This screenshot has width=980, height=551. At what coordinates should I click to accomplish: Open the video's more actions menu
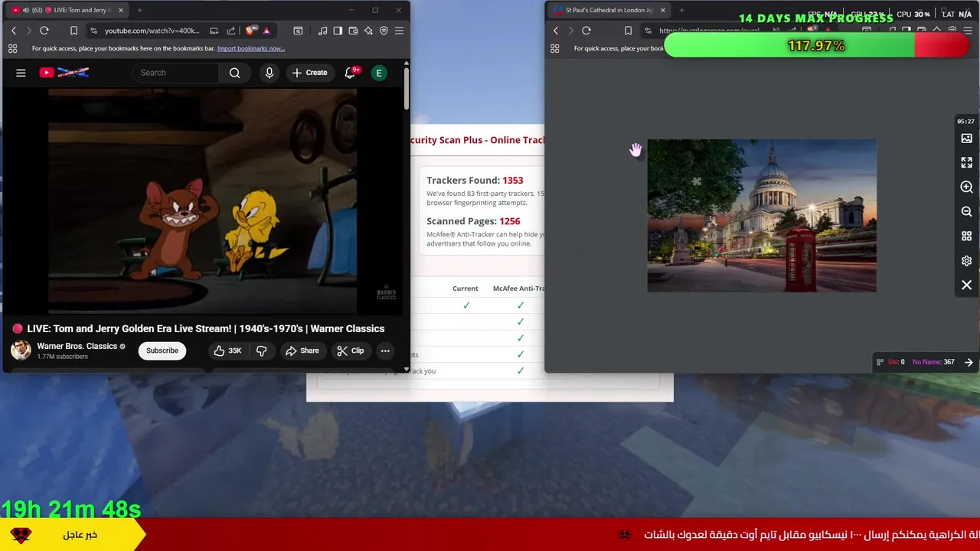click(x=385, y=350)
